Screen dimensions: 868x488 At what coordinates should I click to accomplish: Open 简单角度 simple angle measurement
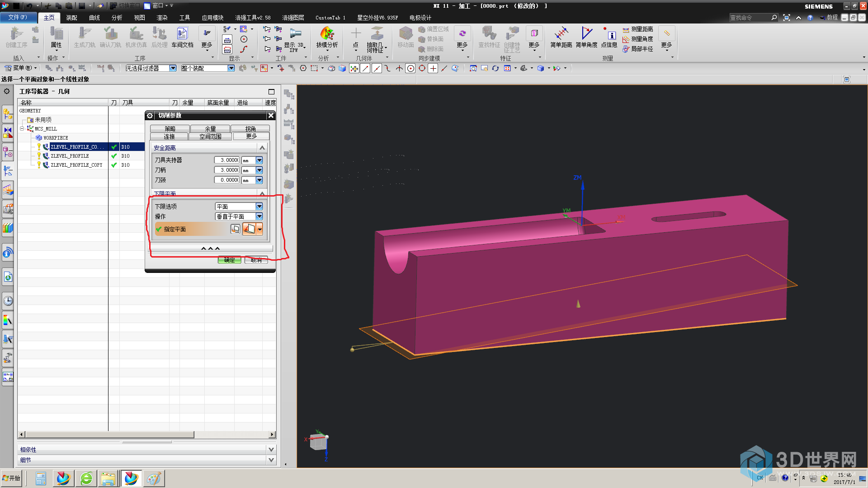tap(586, 37)
